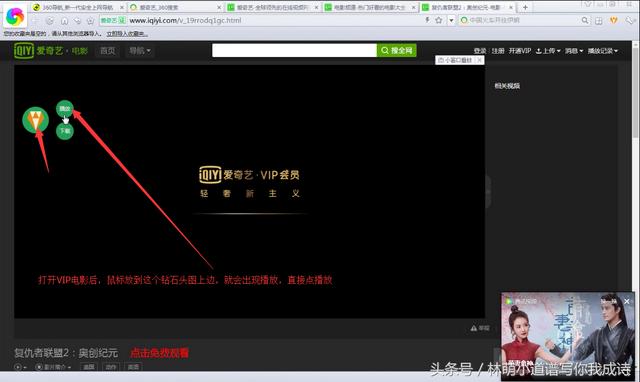Click the player side panel collapse handle

(488, 191)
